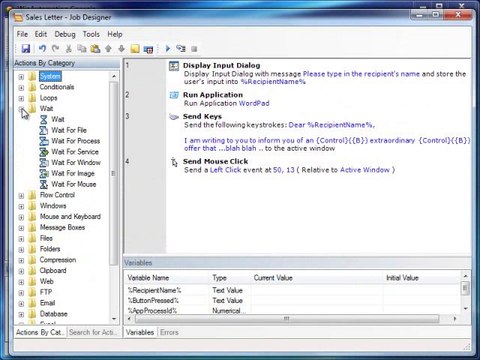Expand the Compression category
The height and width of the screenshot is (360, 480).
tap(21, 261)
